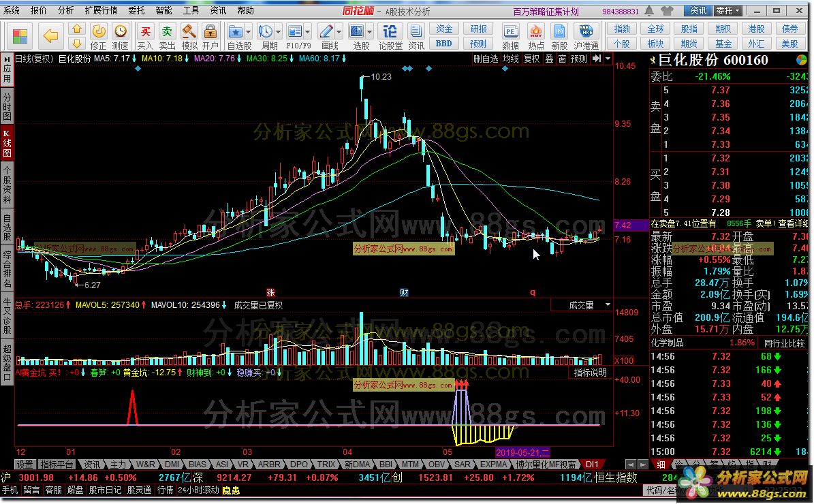This screenshot has height=504, width=814.
Task: Expand the 自选股 dropdown arrow
Action: tap(248, 31)
